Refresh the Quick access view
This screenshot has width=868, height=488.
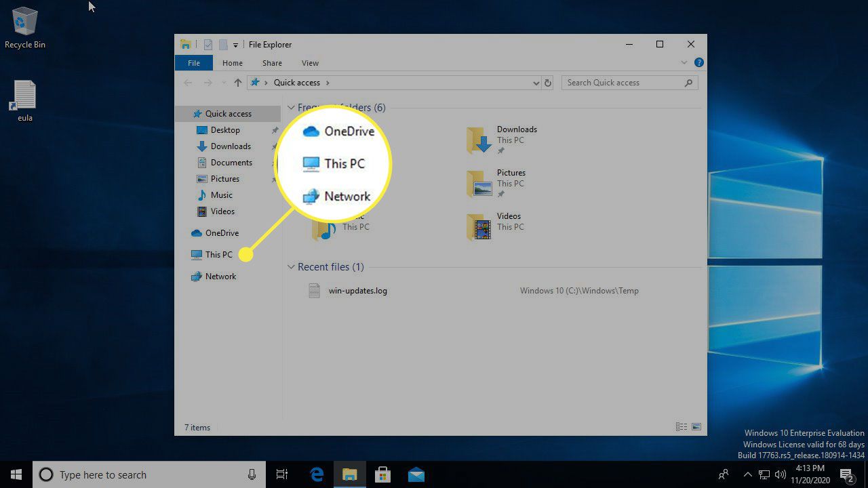[548, 83]
